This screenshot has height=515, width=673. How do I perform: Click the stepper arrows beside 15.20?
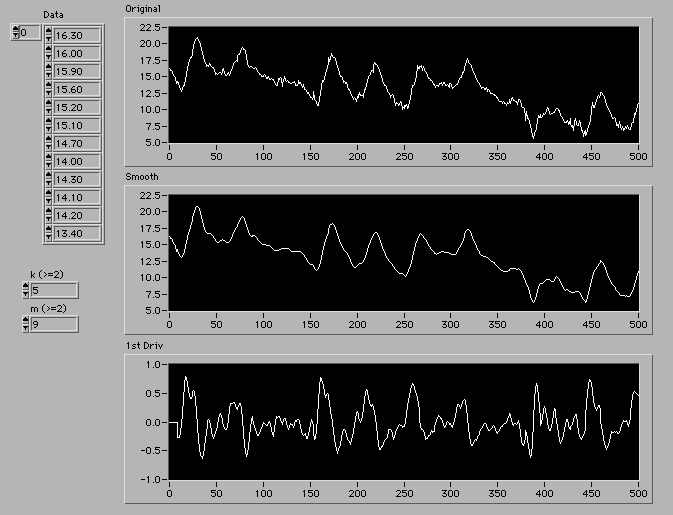[x=49, y=107]
